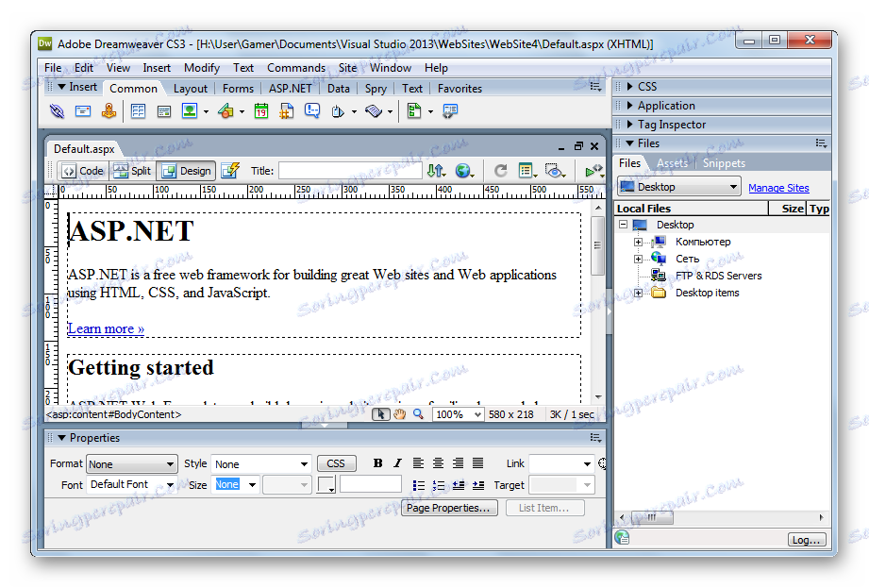Switch to Code view
869x588 pixels.
coord(83,171)
